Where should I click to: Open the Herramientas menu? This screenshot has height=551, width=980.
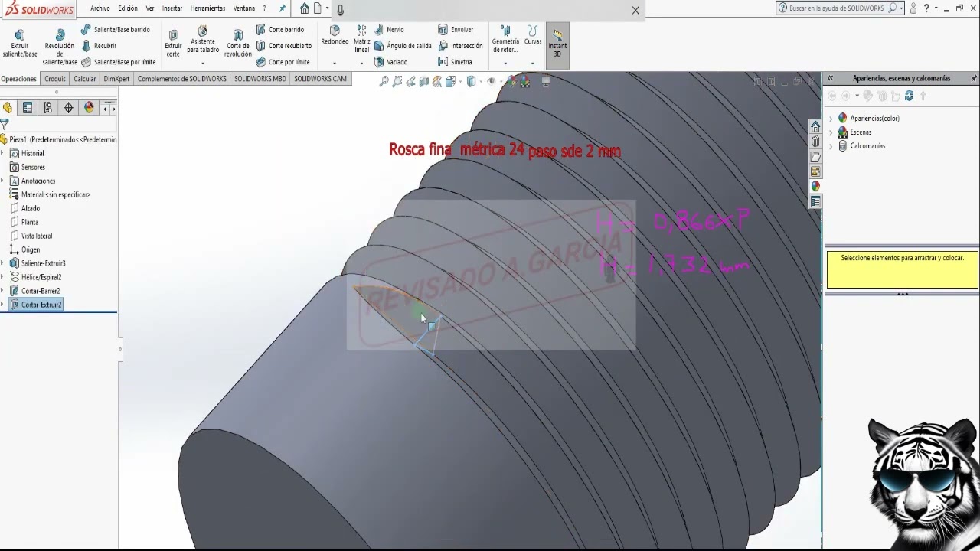pos(207,8)
